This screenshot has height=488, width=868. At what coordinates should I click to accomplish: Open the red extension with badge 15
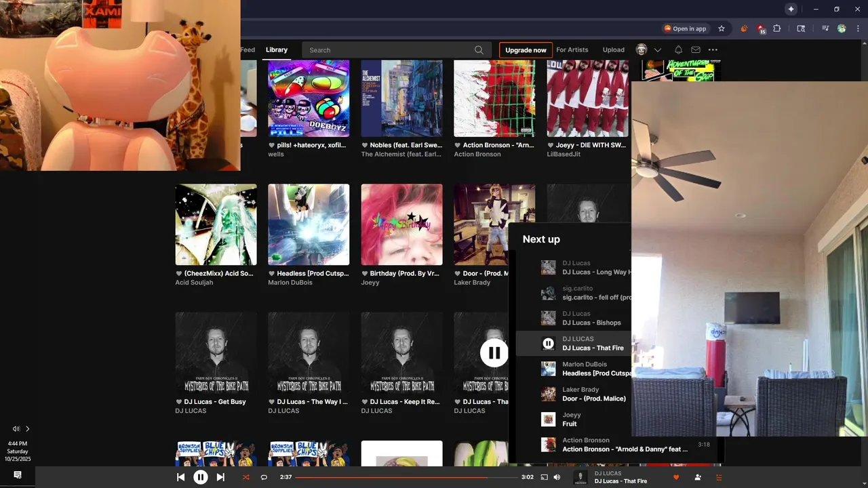coord(762,29)
